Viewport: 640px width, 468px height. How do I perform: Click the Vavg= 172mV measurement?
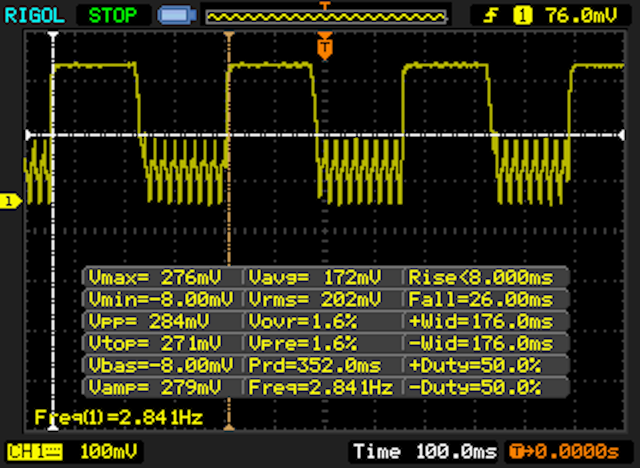[x=315, y=277]
